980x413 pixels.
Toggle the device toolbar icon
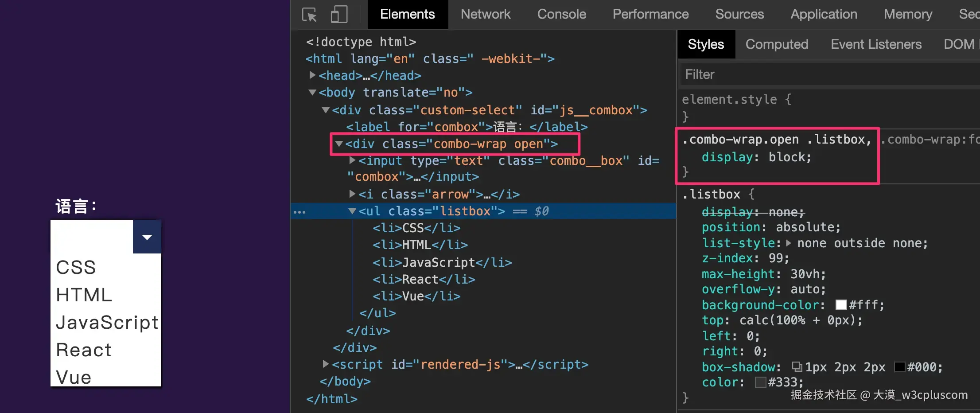[x=339, y=15]
